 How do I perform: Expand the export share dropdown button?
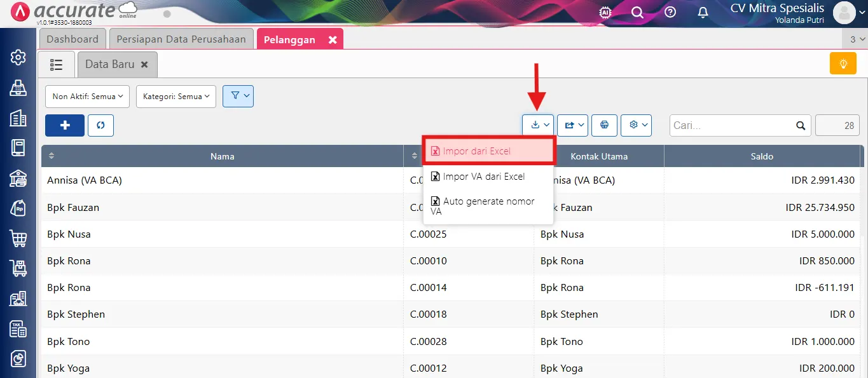click(x=573, y=125)
